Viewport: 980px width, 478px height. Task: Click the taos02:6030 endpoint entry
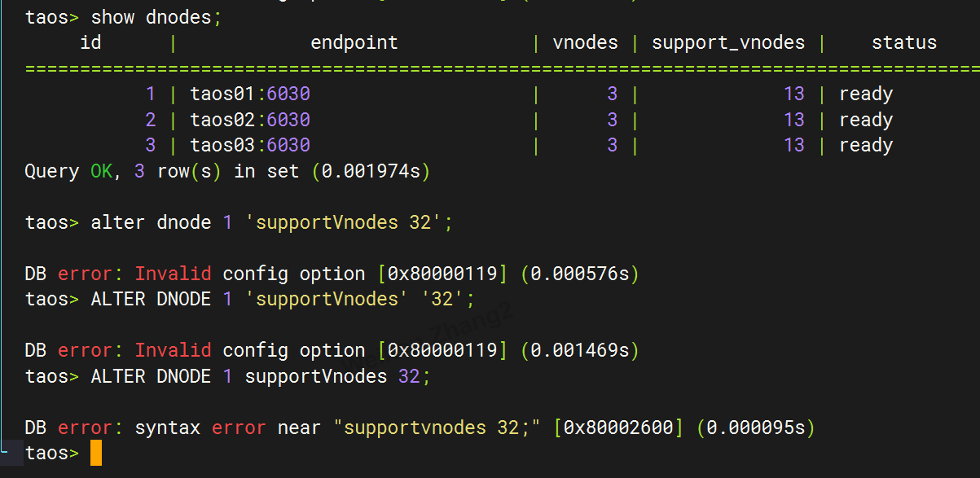pos(250,120)
